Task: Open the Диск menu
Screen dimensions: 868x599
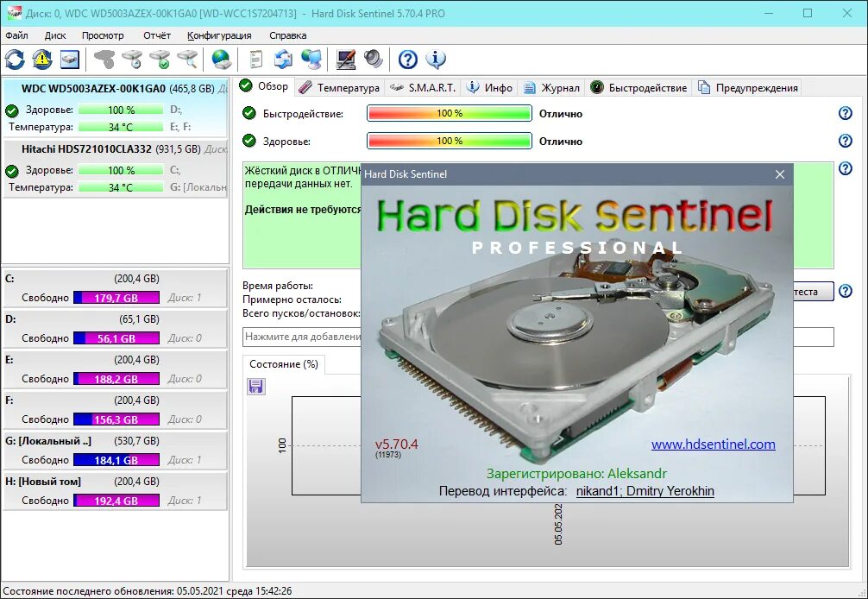Action: coord(55,35)
